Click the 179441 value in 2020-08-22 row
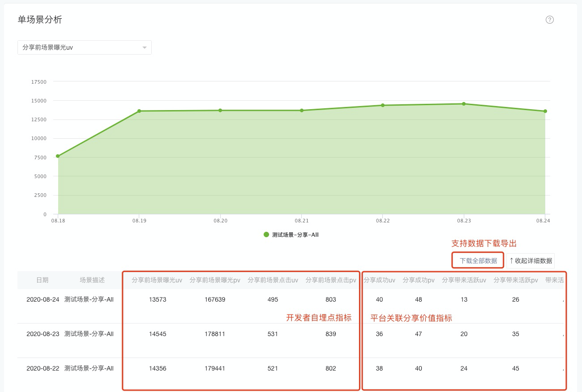The width and height of the screenshot is (582, 392). pyautogui.click(x=214, y=368)
